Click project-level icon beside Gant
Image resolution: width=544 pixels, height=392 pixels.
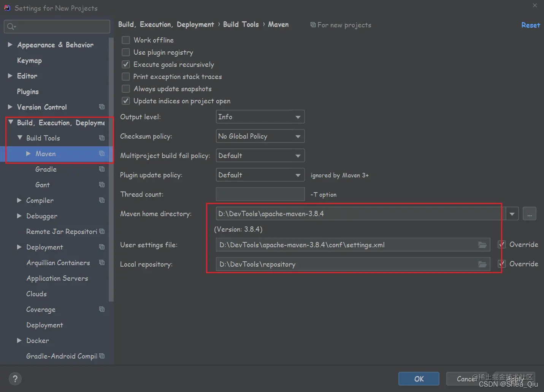(102, 185)
